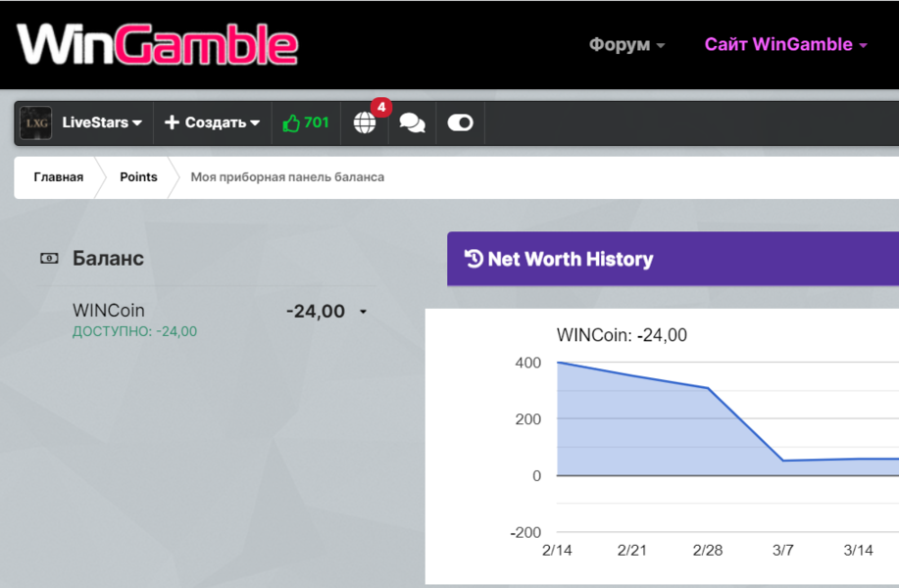
Task: Click the history clock icon
Action: click(474, 259)
